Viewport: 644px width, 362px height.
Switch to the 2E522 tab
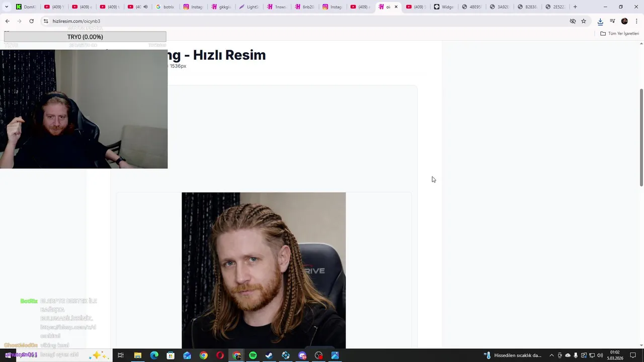555,7
